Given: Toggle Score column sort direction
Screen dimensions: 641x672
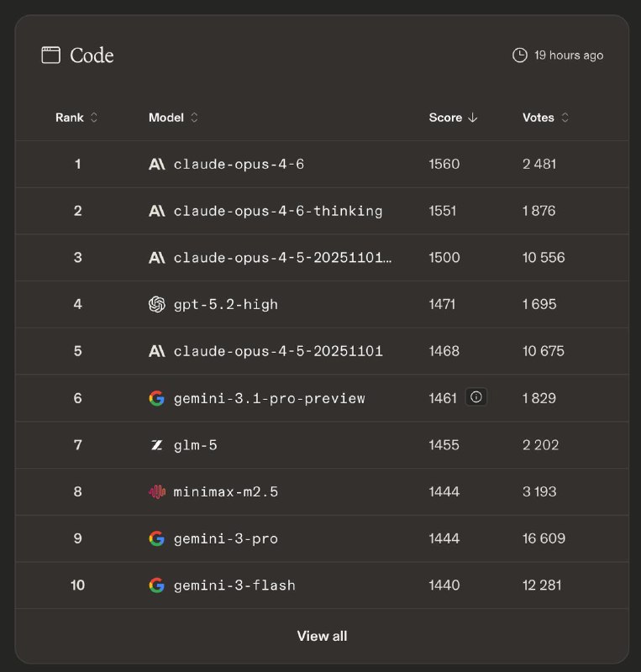Looking at the screenshot, I should click(453, 118).
